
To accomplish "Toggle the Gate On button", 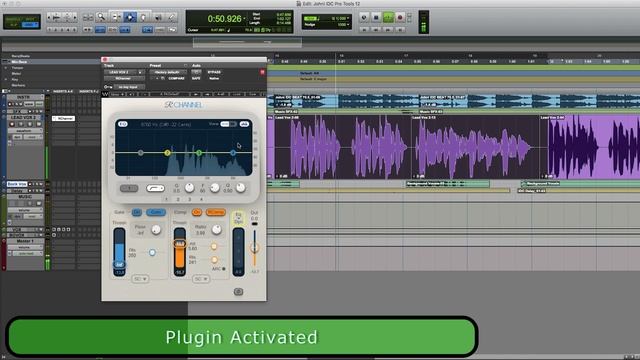I will click(136, 212).
